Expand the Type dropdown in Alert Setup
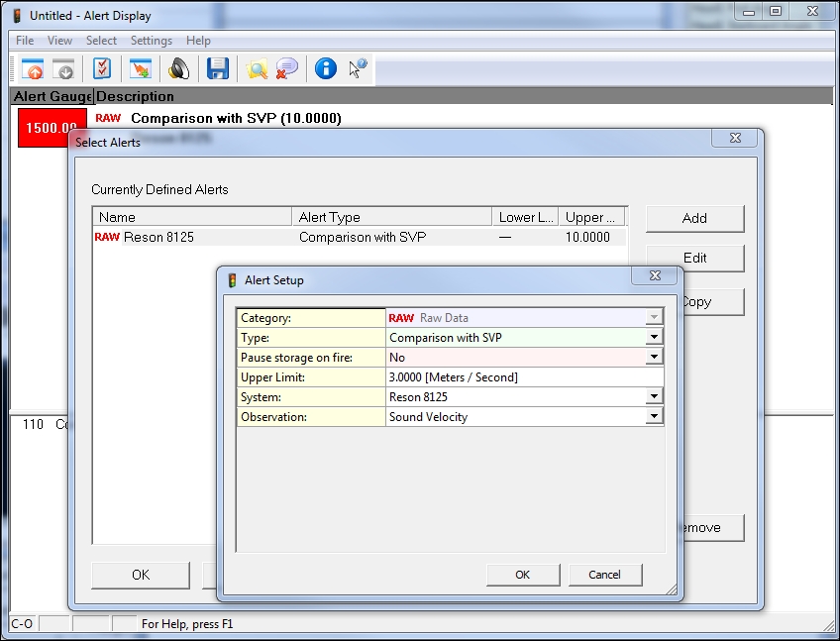Image resolution: width=840 pixels, height=641 pixels. pos(654,338)
